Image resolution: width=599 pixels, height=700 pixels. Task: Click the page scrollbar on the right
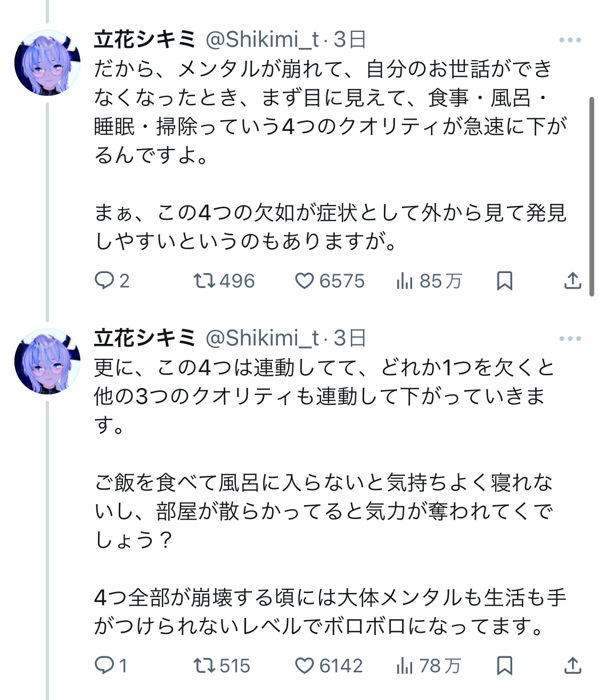592,196
